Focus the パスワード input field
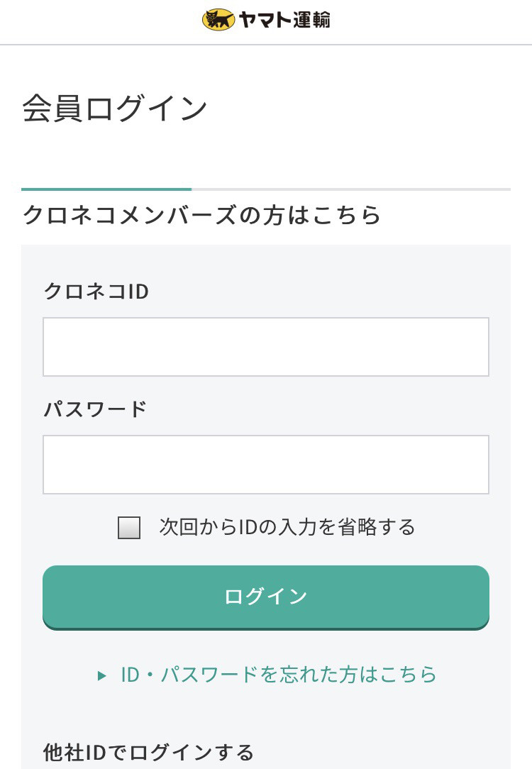 [x=266, y=465]
